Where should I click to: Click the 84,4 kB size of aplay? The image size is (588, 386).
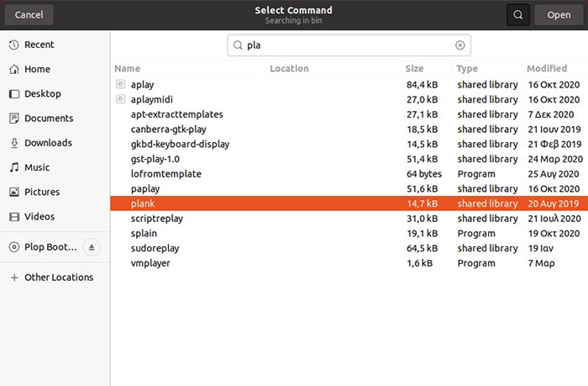(x=423, y=84)
